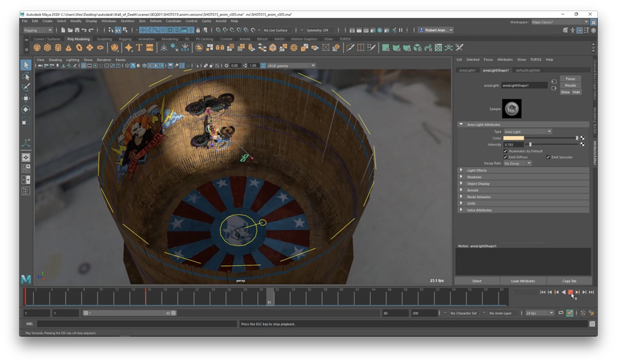Click the SVG tool shelf icon
Viewport: 617px width, 364px height.
click(149, 48)
